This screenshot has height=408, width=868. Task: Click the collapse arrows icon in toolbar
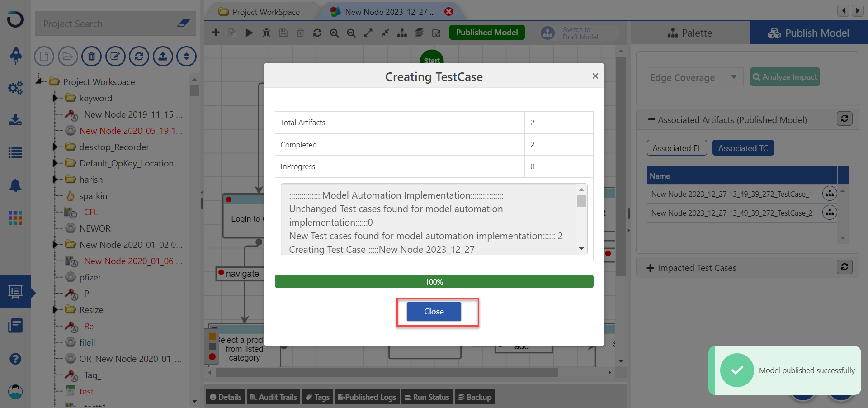[x=385, y=33]
